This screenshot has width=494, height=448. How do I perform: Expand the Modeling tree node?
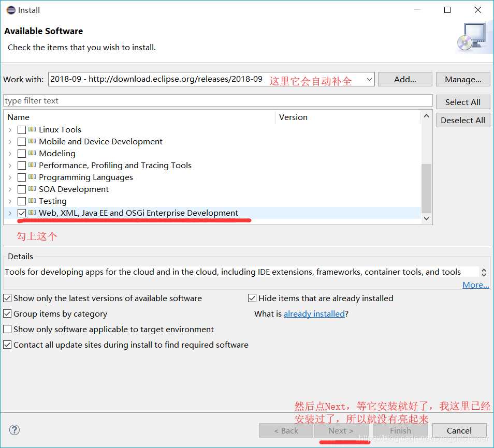[x=10, y=154]
